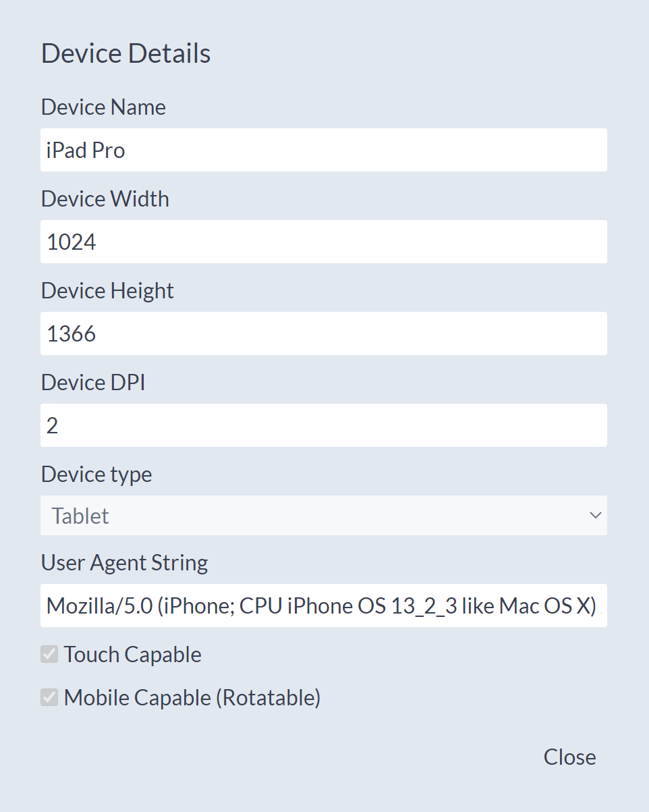The height and width of the screenshot is (812, 649).
Task: Click the Device Details heading
Action: point(126,54)
